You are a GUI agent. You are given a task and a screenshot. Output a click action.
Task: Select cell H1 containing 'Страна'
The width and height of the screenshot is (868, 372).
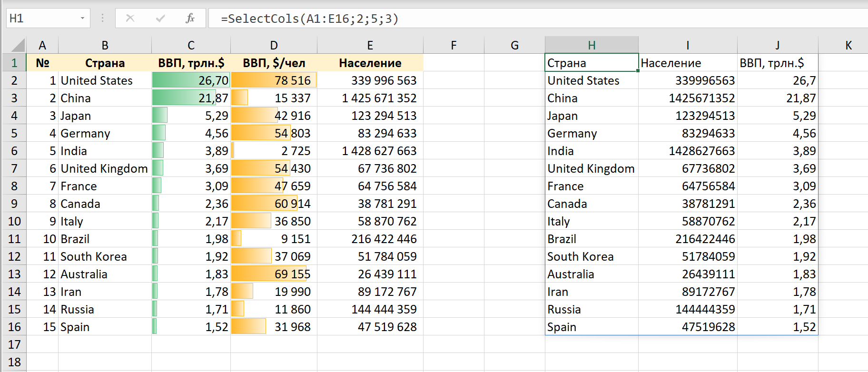click(592, 63)
